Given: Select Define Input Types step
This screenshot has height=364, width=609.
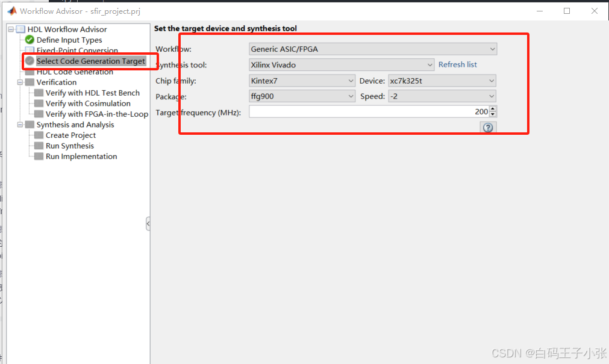Looking at the screenshot, I should click(x=69, y=40).
